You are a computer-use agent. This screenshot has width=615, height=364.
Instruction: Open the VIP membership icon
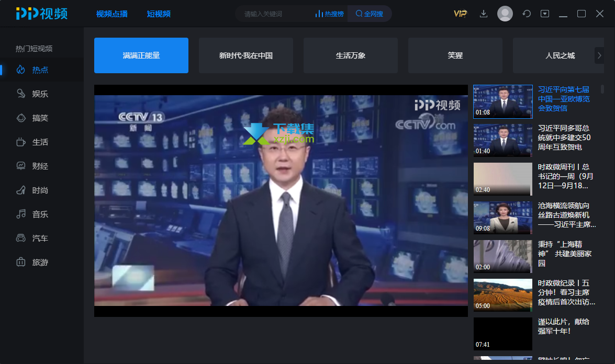point(461,14)
